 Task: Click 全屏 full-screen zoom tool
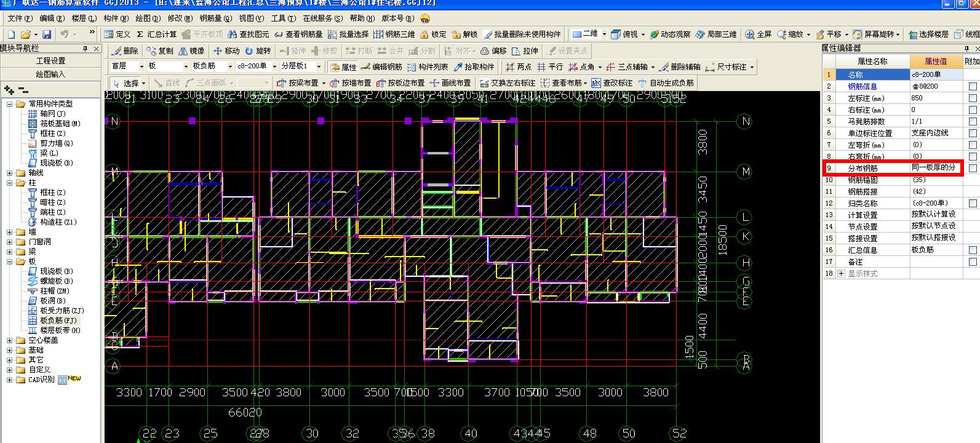tap(759, 34)
